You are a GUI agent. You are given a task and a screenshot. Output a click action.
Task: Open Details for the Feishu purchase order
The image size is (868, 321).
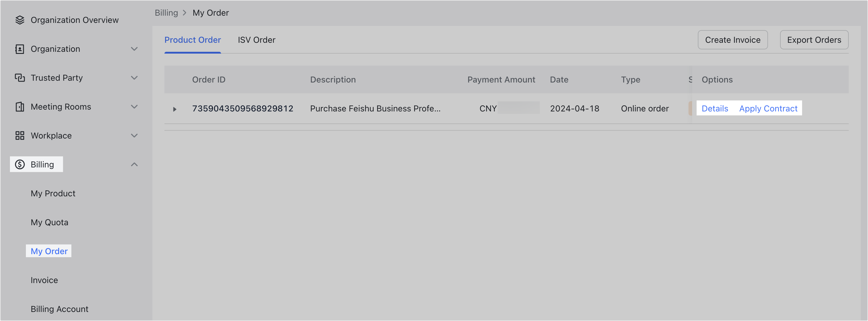(x=715, y=108)
